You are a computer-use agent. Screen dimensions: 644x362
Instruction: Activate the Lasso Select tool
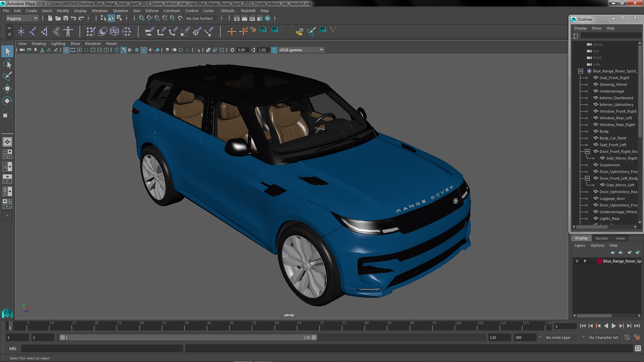pos(7,64)
